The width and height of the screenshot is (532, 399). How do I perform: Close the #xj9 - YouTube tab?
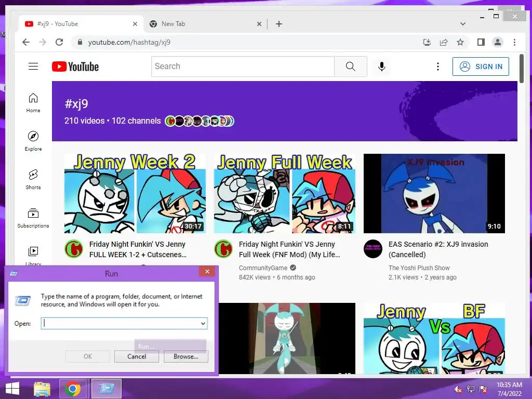135,24
